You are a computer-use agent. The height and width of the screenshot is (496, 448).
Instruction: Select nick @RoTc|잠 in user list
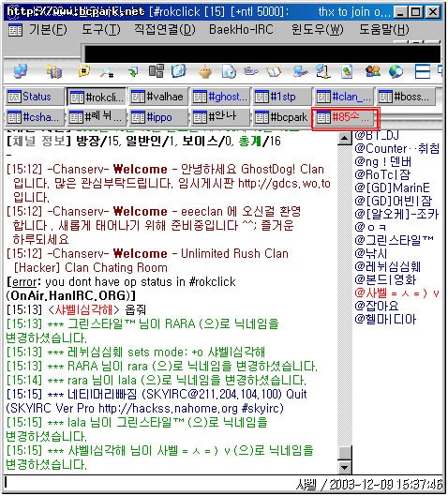[x=382, y=174]
